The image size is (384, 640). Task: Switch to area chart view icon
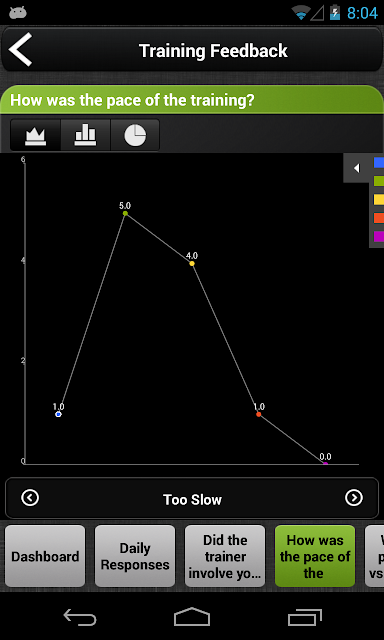(x=36, y=135)
